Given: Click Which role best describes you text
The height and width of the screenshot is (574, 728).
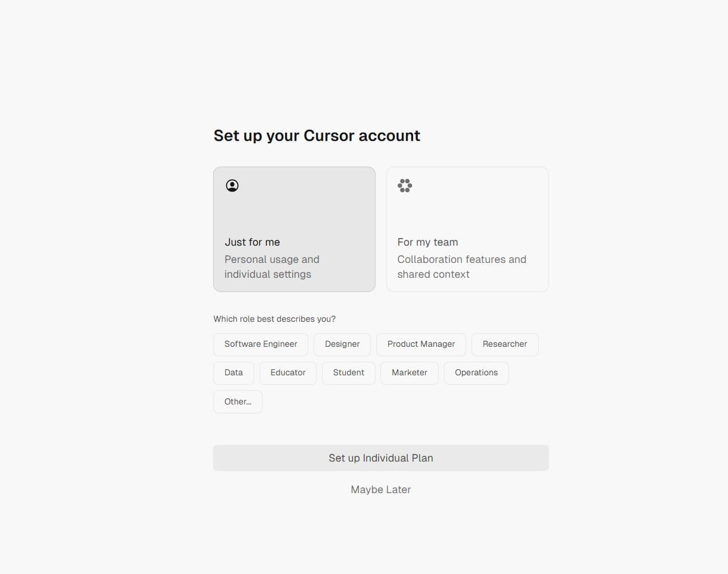Looking at the screenshot, I should [x=274, y=319].
